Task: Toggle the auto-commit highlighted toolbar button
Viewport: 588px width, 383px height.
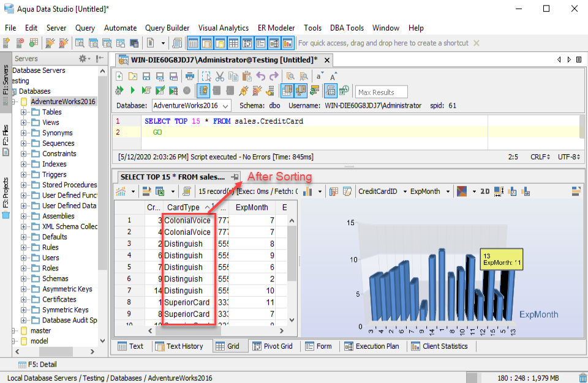Action: (x=203, y=91)
